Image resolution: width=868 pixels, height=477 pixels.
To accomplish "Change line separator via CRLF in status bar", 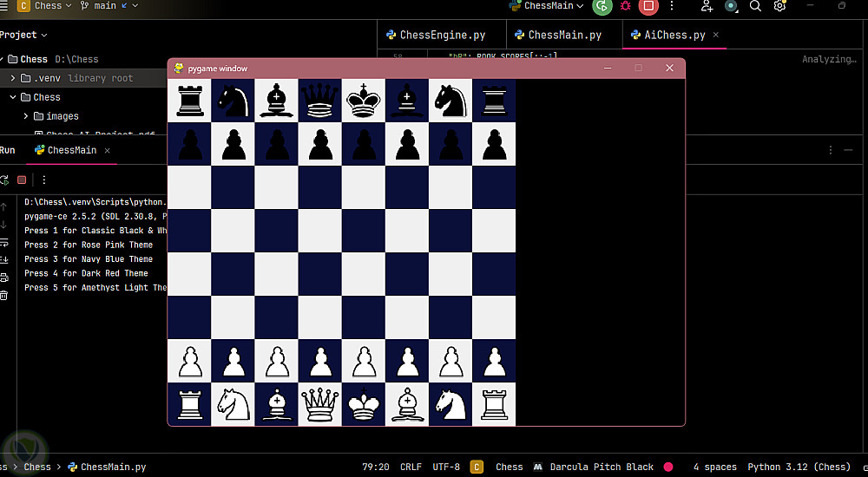I will [411, 467].
